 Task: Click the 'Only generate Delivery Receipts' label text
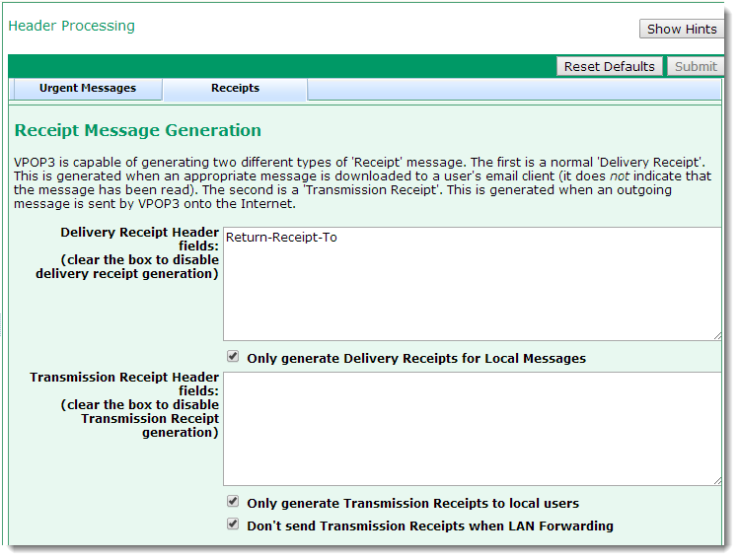(415, 358)
